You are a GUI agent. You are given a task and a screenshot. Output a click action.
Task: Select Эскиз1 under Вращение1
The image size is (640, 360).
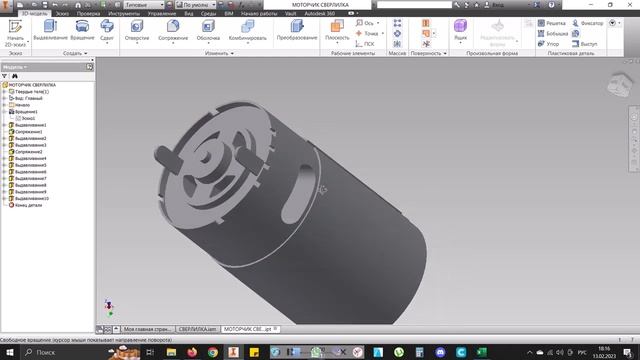click(28, 118)
